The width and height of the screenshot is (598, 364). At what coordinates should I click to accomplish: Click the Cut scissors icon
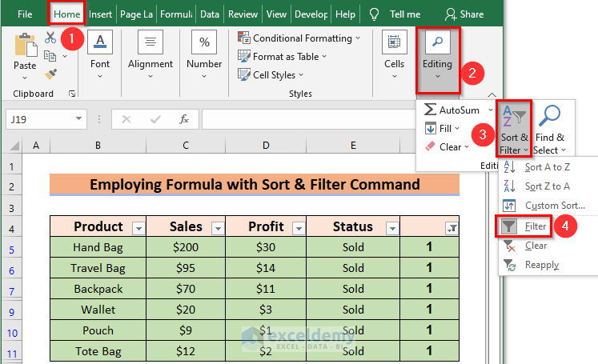(50, 38)
